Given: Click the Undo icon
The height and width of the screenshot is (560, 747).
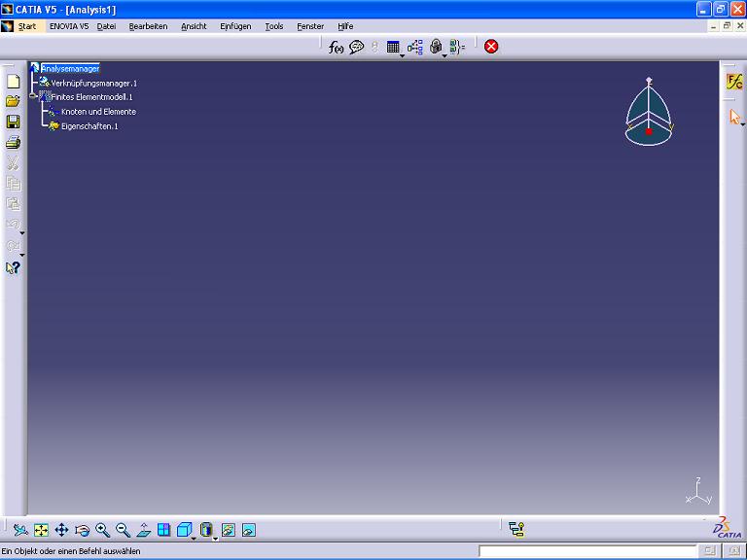Looking at the screenshot, I should [13, 224].
